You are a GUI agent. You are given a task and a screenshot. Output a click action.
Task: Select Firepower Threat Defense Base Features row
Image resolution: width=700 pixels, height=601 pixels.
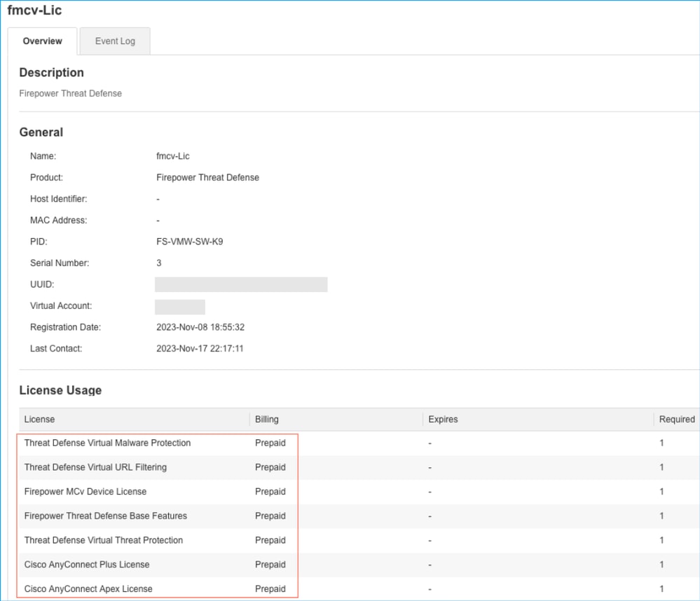pos(359,516)
